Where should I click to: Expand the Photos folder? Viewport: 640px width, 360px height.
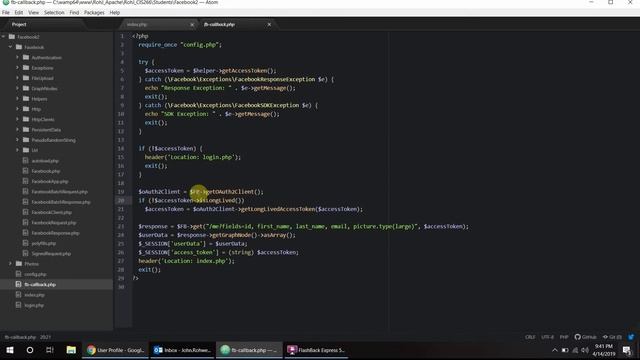[11, 264]
